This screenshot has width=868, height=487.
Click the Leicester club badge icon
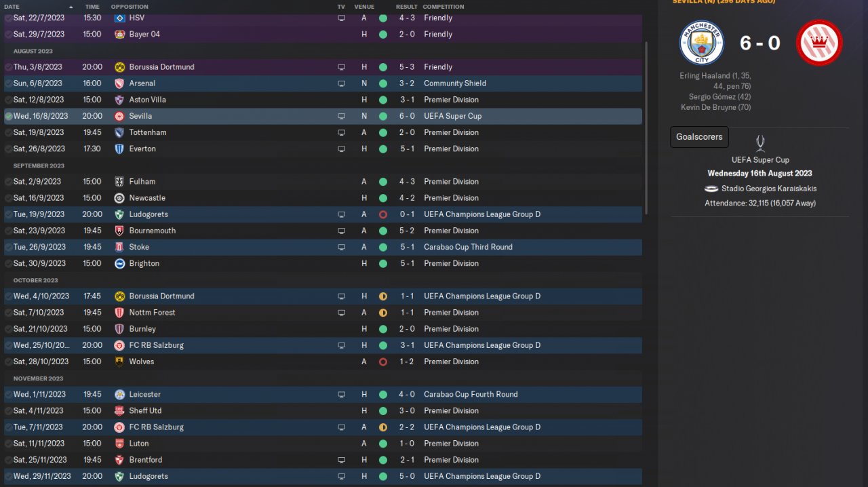pos(119,394)
